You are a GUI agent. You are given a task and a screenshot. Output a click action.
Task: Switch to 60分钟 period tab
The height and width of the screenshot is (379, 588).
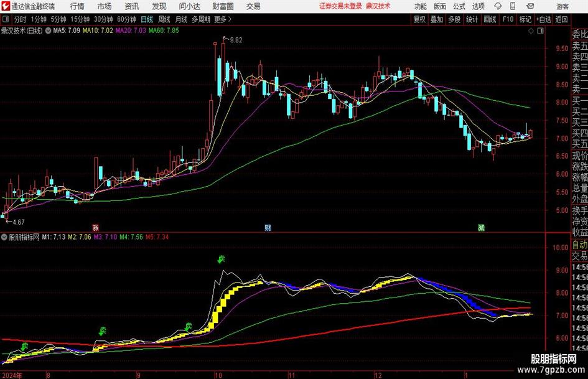(x=127, y=19)
